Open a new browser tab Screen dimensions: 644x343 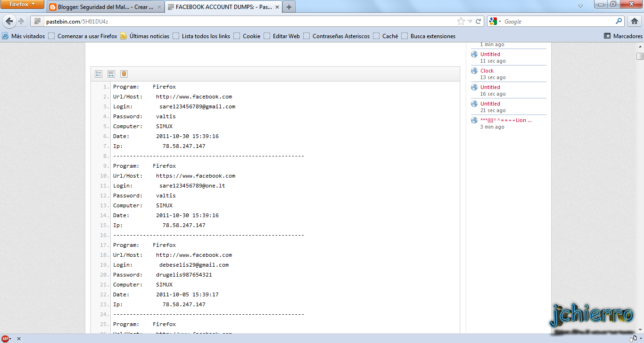288,7
